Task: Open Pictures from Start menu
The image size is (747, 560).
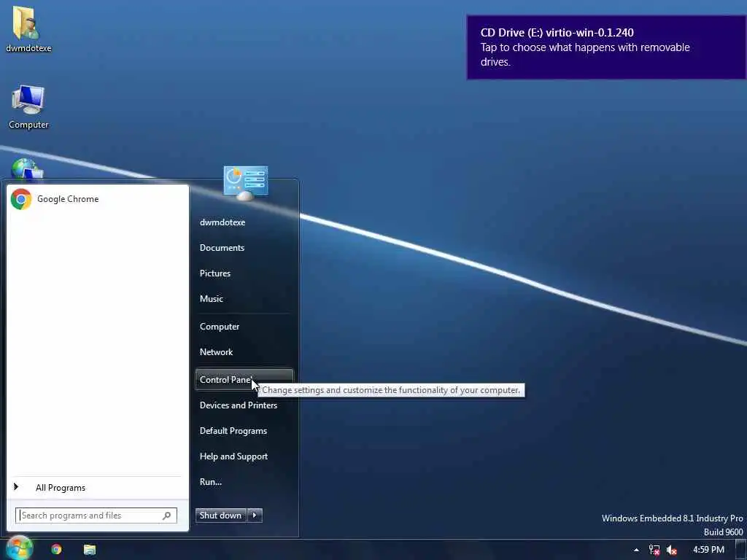Action: tap(215, 273)
